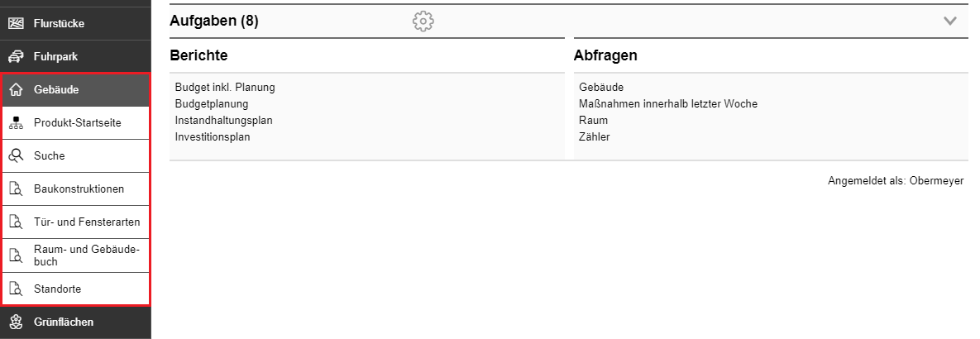The height and width of the screenshot is (339, 980).
Task: Run the Maßnahmen innerhalb letzter Woche query
Action: tap(668, 104)
